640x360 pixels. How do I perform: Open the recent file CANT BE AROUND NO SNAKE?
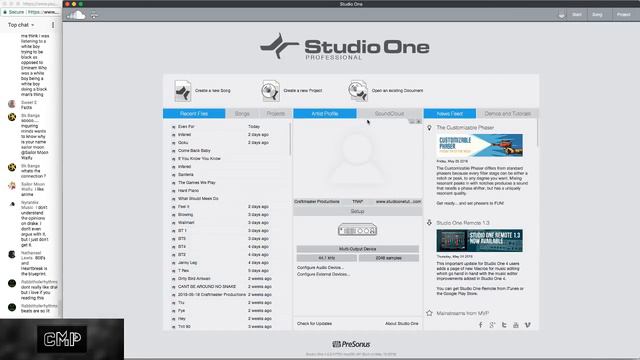[207, 287]
